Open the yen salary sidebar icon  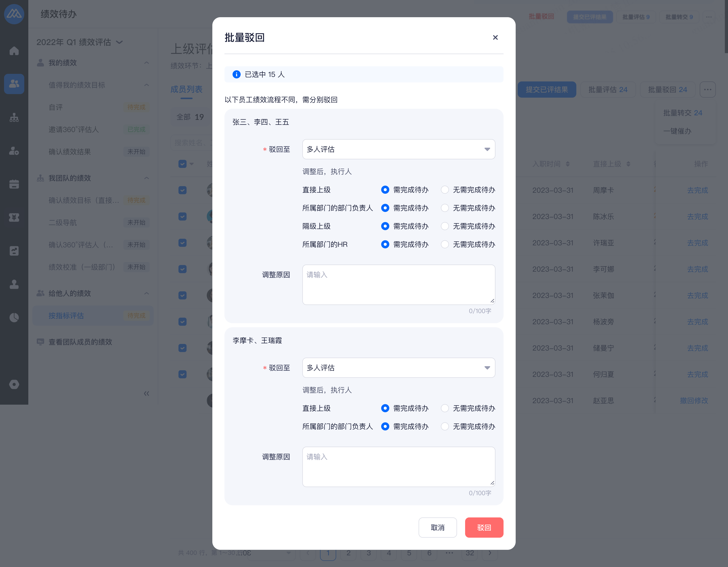tap(14, 217)
